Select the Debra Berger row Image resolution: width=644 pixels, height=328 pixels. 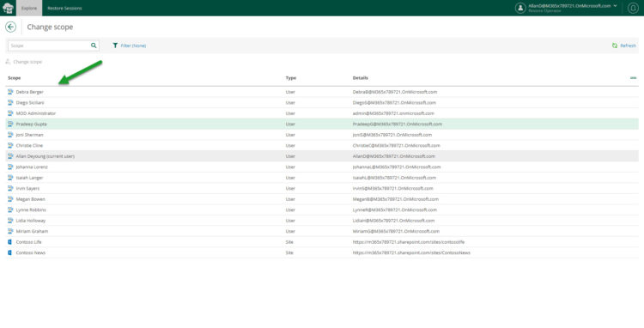(322, 92)
